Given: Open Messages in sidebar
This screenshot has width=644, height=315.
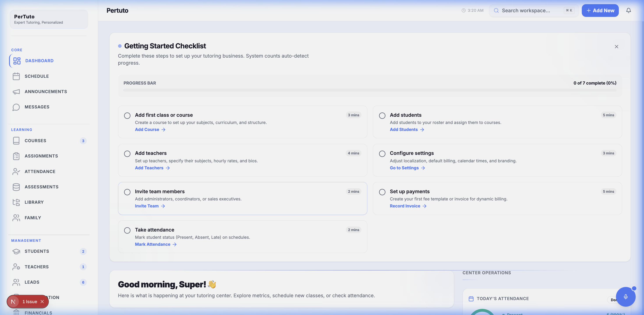Looking at the screenshot, I should pyautogui.click(x=49, y=107).
